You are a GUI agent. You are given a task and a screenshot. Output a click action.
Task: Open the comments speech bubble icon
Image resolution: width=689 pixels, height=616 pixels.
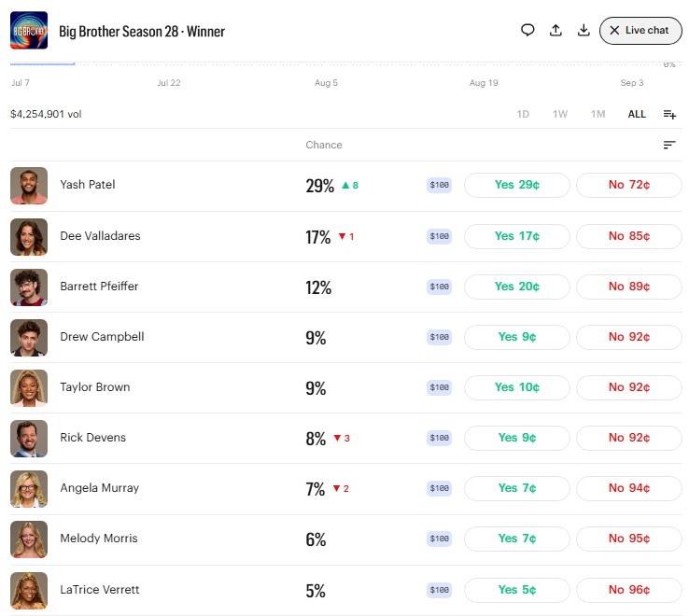point(527,30)
